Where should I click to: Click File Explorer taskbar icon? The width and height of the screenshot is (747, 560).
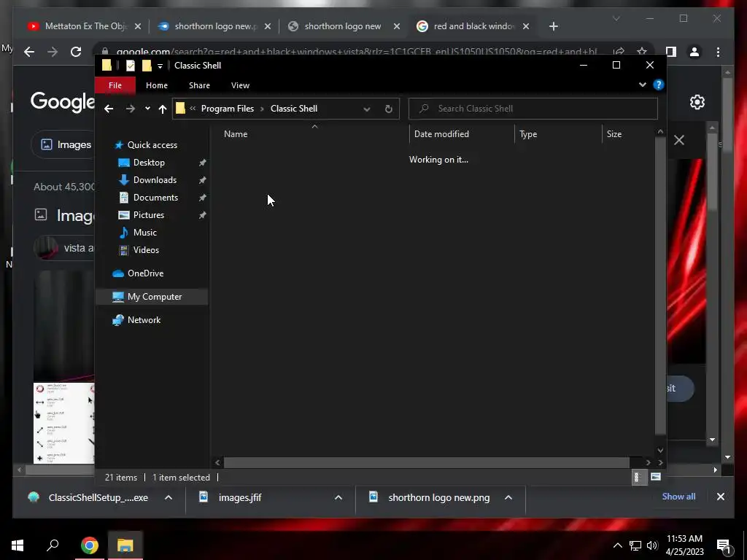[125, 545]
